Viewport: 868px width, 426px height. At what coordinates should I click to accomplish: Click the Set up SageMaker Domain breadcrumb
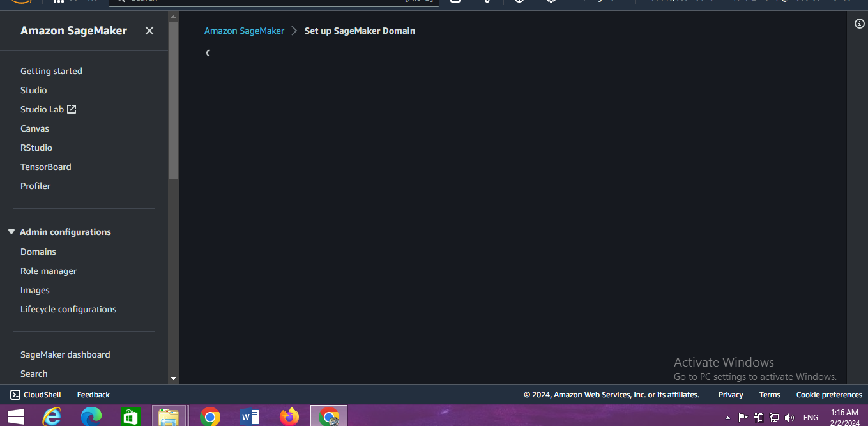point(360,31)
